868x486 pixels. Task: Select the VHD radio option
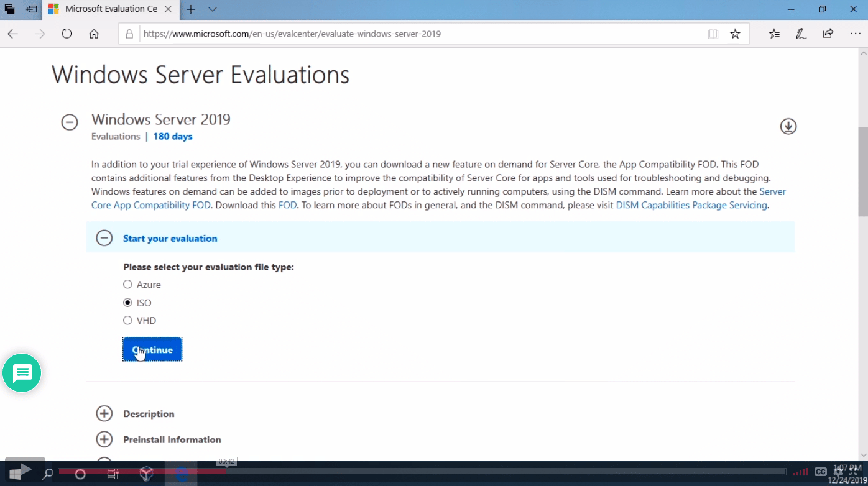click(x=127, y=321)
